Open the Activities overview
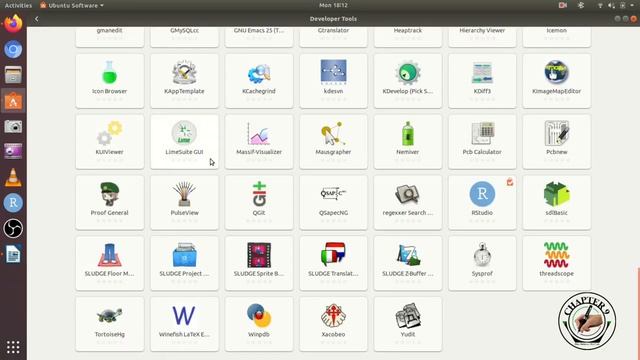This screenshot has width=640, height=360. 18,5
